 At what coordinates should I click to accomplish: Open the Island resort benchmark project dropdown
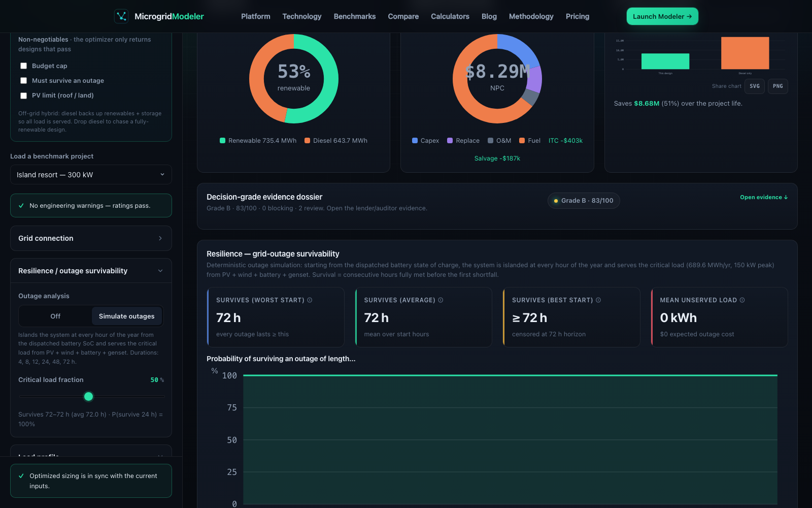pos(91,175)
